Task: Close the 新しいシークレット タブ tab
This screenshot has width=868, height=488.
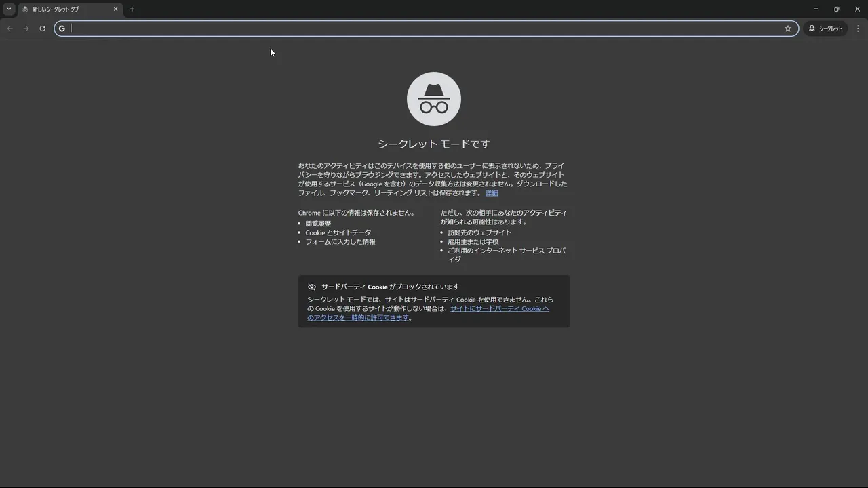Action: tap(115, 9)
